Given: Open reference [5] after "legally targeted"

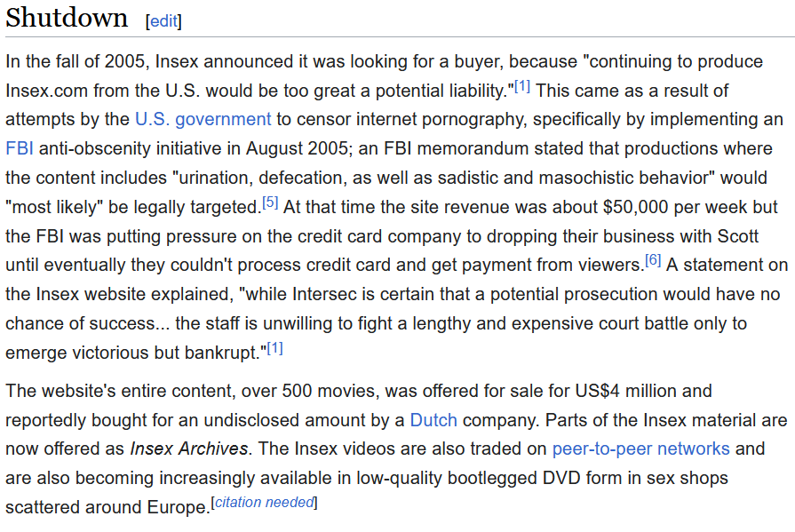Looking at the screenshot, I should click(270, 202).
